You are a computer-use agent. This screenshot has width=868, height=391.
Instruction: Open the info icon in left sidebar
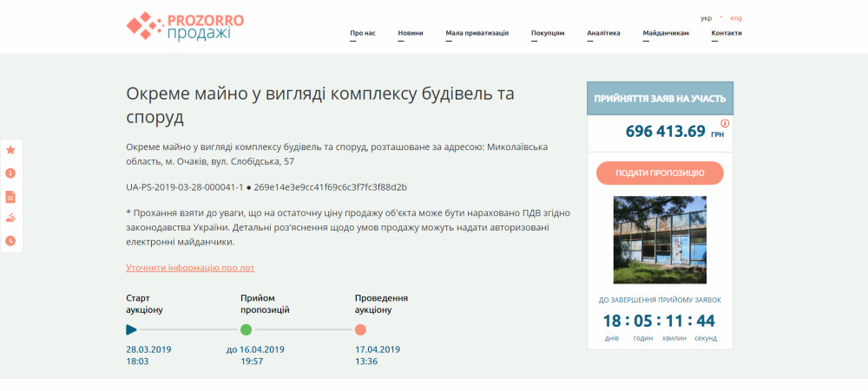pyautogui.click(x=10, y=173)
